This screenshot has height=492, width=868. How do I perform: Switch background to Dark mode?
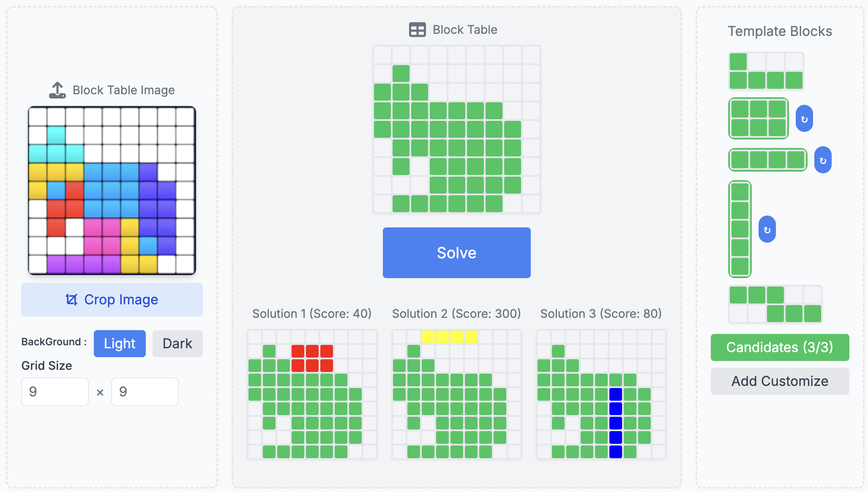[x=177, y=344]
